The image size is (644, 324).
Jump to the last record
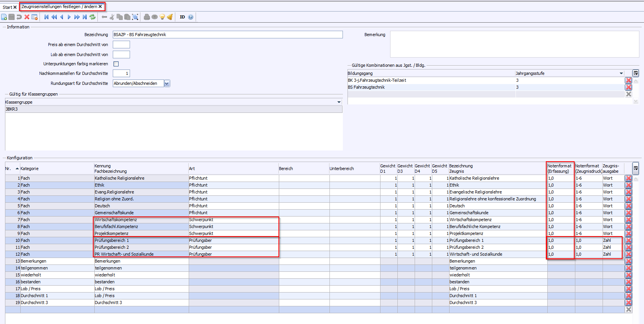[x=85, y=17]
